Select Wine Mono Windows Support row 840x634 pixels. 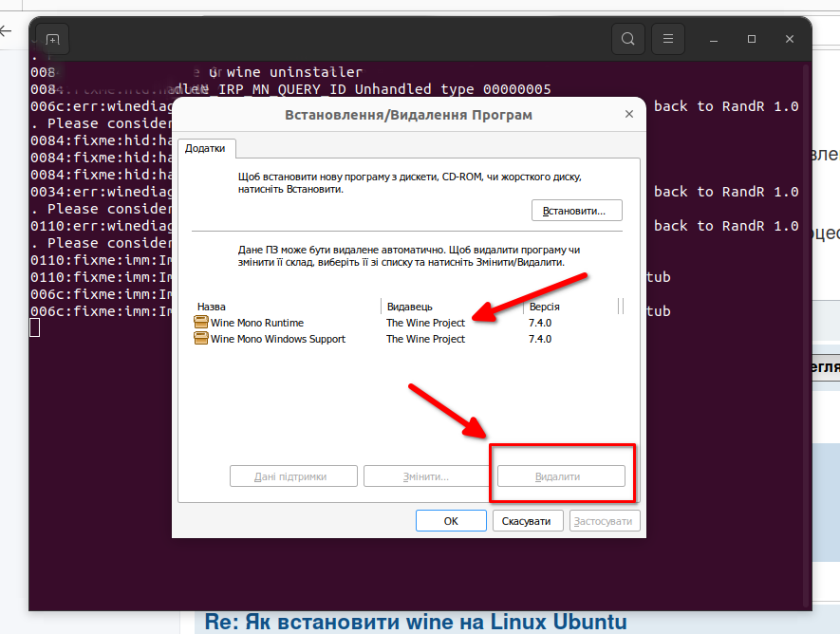pyautogui.click(x=406, y=339)
